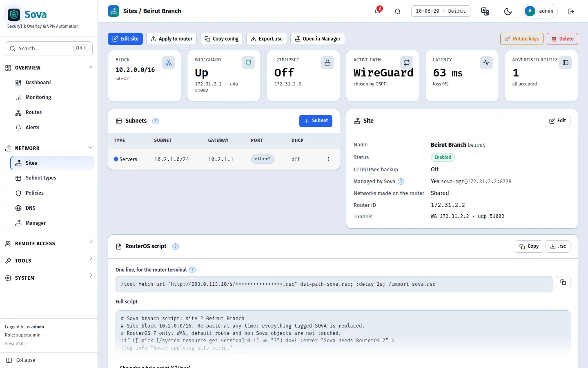The height and width of the screenshot is (368, 588).
Task: Click the L2TP/IPsec lock icon
Action: [327, 63]
